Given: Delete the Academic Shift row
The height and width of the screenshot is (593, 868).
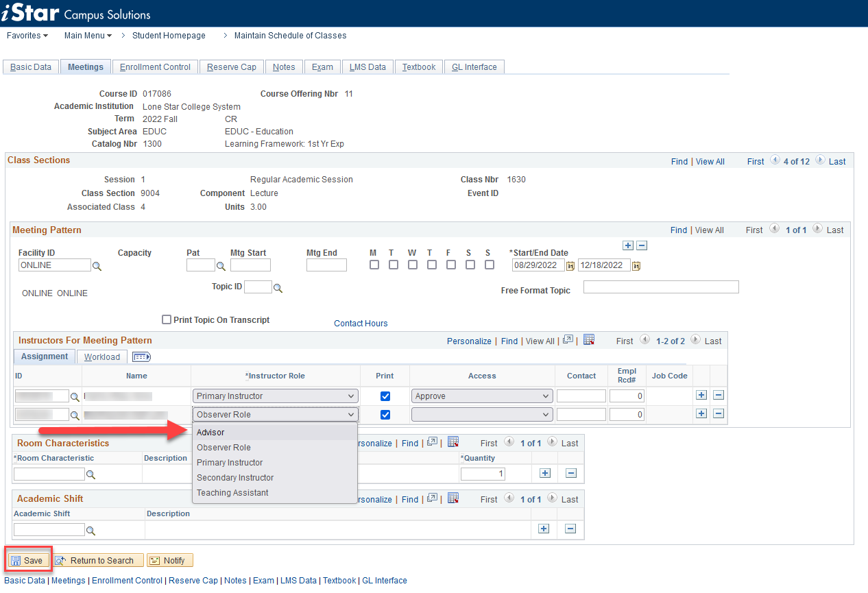Looking at the screenshot, I should pyautogui.click(x=570, y=529).
